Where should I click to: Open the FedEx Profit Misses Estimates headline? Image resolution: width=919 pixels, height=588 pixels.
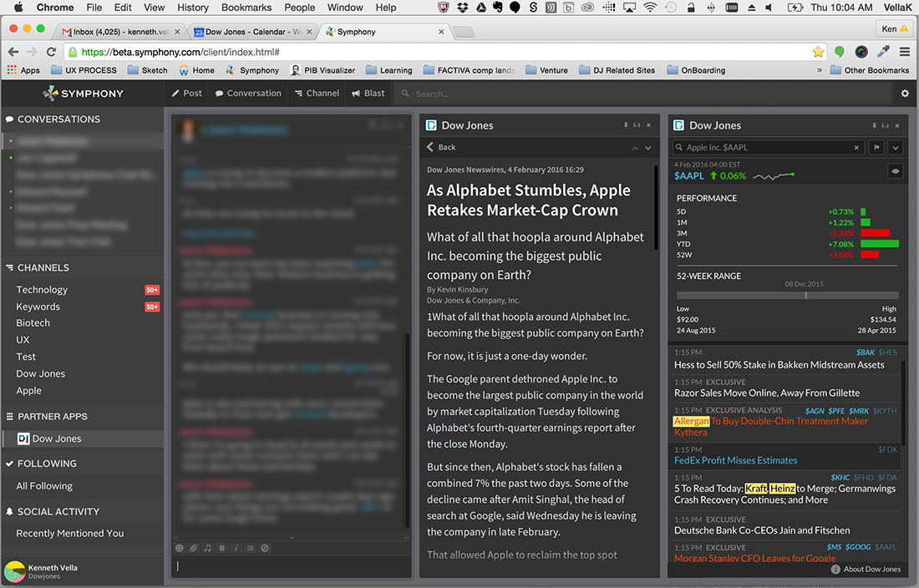point(735,460)
